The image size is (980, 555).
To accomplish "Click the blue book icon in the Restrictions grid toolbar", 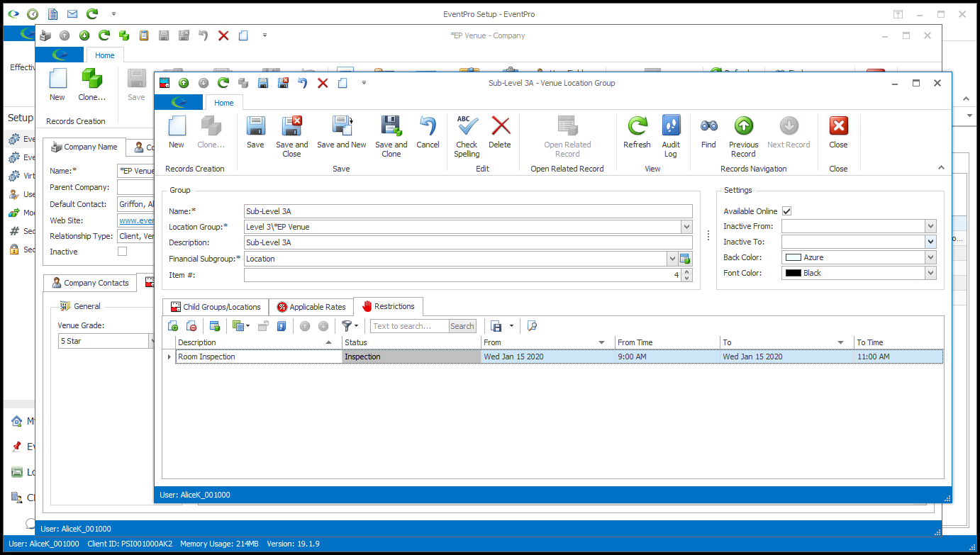I will point(282,326).
